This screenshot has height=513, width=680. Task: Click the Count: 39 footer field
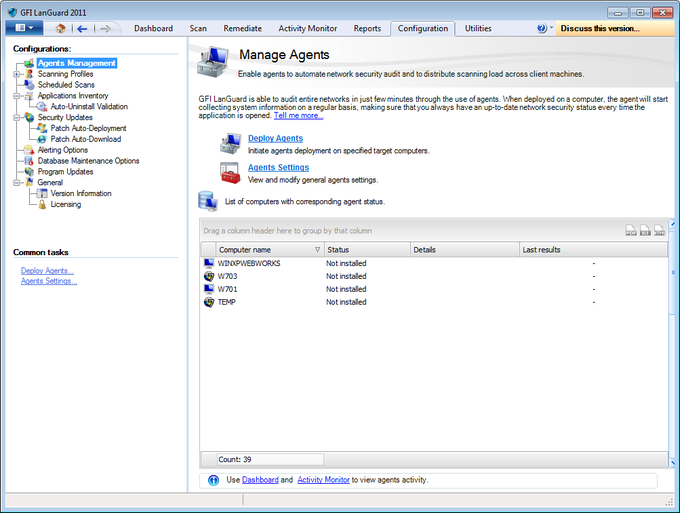(270, 459)
